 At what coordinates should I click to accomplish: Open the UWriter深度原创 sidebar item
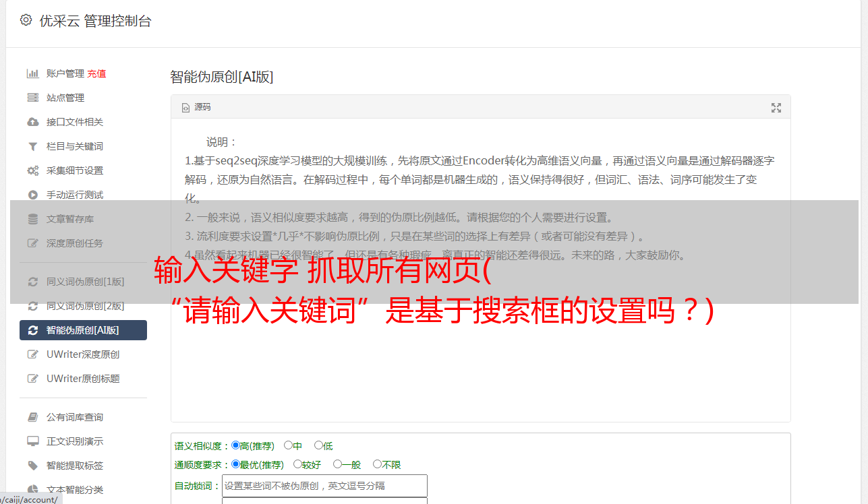point(83,354)
